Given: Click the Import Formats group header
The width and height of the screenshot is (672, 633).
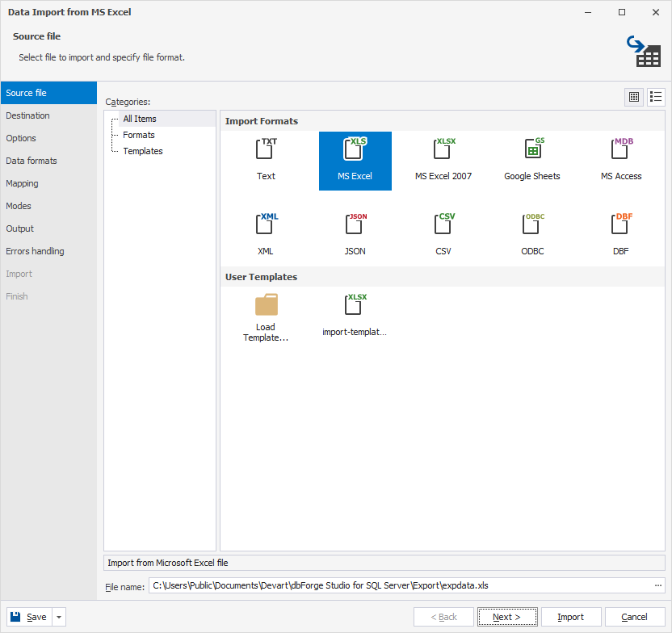Looking at the screenshot, I should tap(443, 121).
